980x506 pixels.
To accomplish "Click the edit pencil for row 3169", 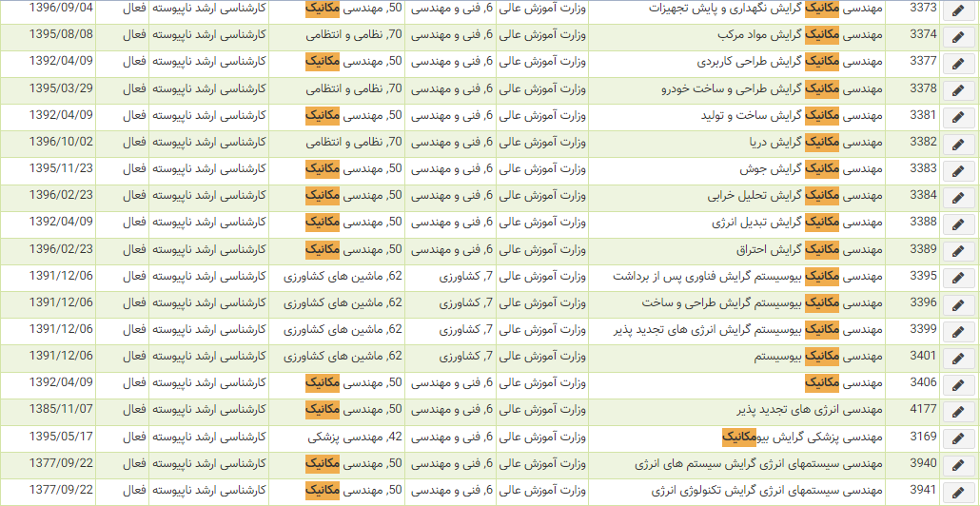I will click(958, 438).
